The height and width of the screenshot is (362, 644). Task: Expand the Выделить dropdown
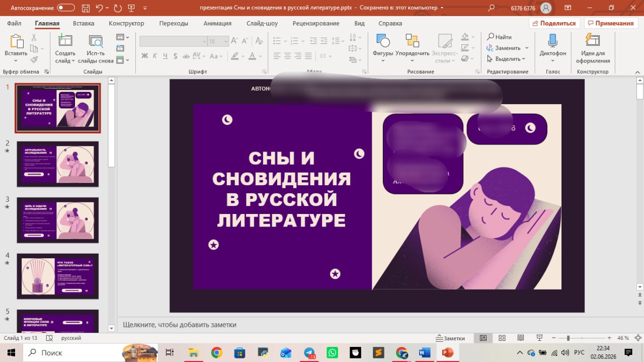(523, 59)
